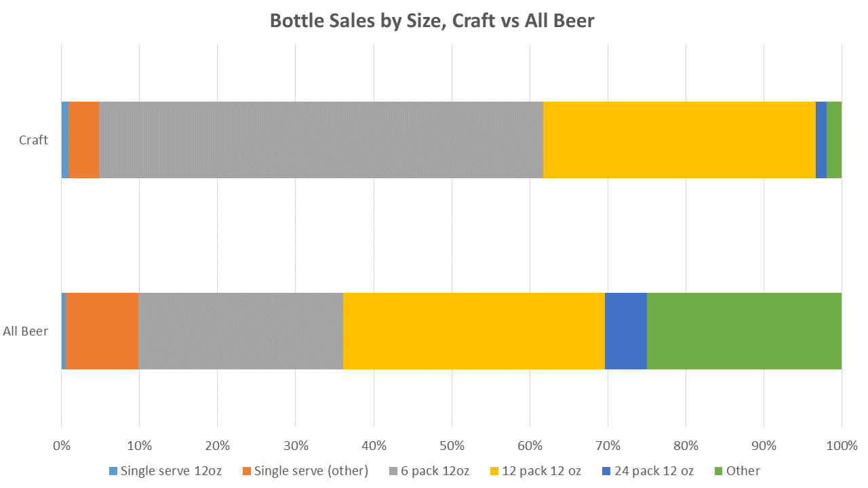The height and width of the screenshot is (488, 868).
Task: Click the gray 6 pack segment in Craft bar
Action: pyautogui.click(x=321, y=140)
